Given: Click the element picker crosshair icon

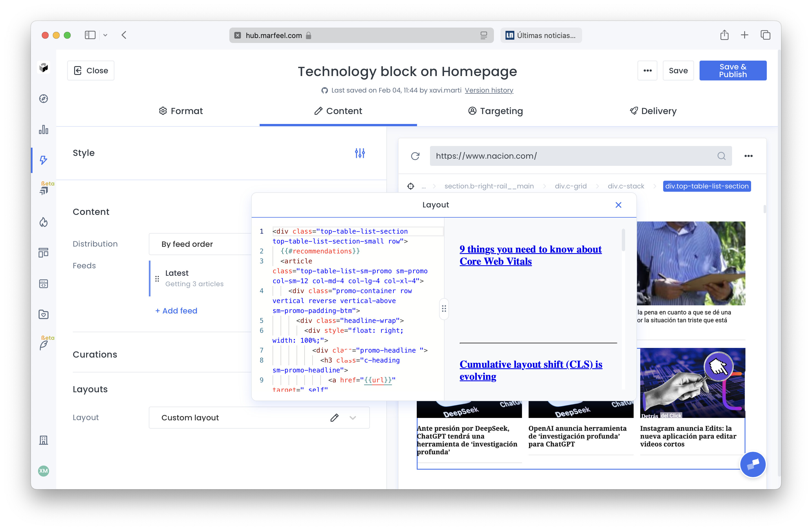Looking at the screenshot, I should click(x=410, y=186).
